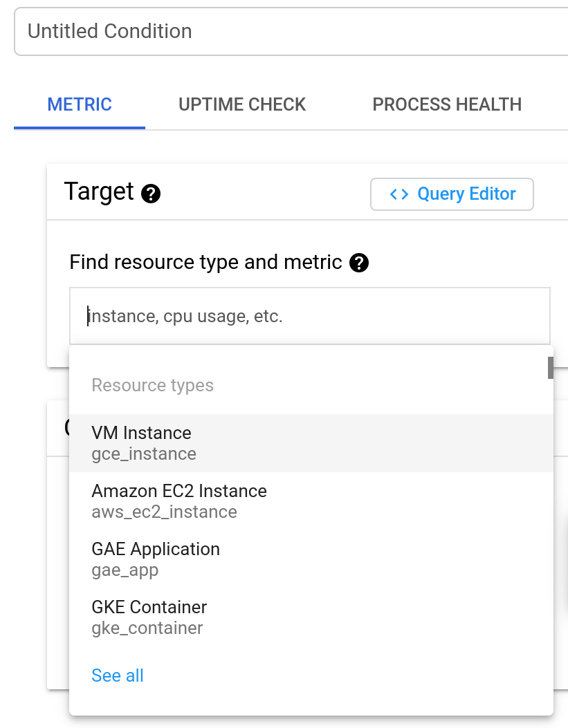The image size is (568, 728).
Task: Pick GAE Application from the list
Action: 156,549
